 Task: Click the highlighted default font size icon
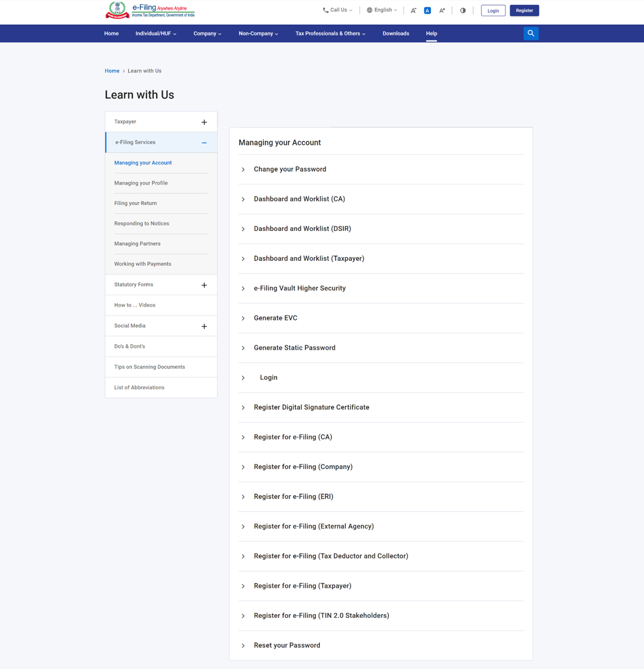[427, 10]
